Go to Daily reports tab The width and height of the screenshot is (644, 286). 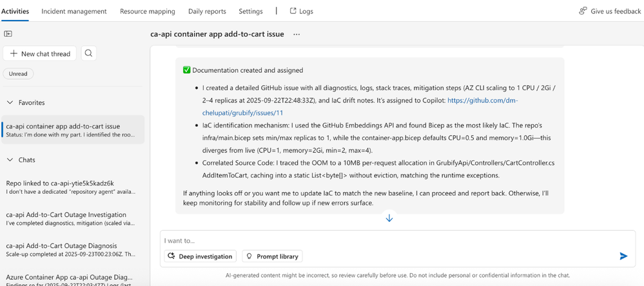coord(207,11)
